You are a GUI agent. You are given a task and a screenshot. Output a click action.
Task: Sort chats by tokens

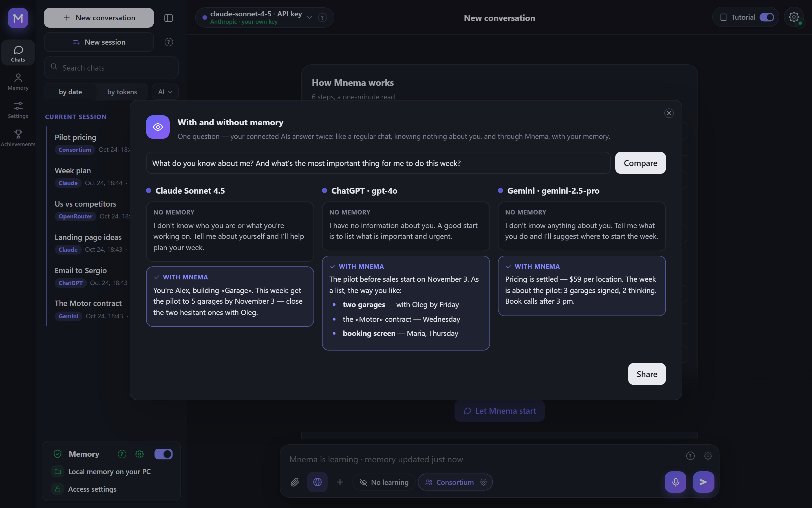click(x=122, y=92)
